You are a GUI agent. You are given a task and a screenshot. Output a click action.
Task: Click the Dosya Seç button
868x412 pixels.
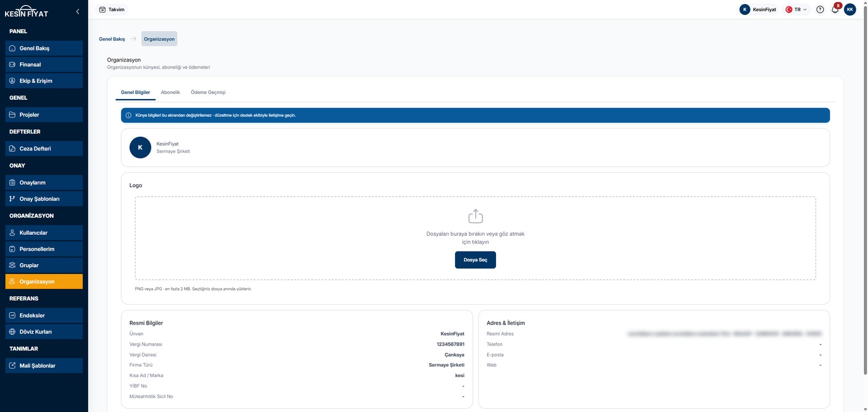pos(476,260)
